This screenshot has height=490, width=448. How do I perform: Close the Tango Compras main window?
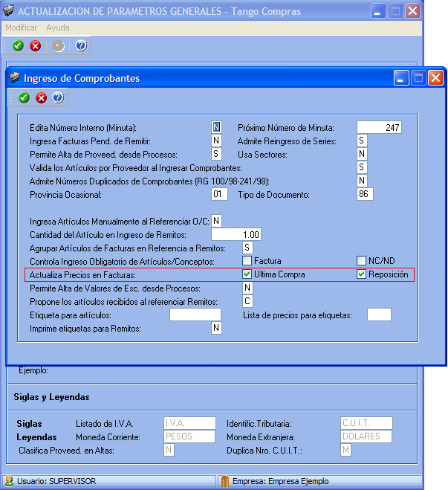tap(413, 11)
